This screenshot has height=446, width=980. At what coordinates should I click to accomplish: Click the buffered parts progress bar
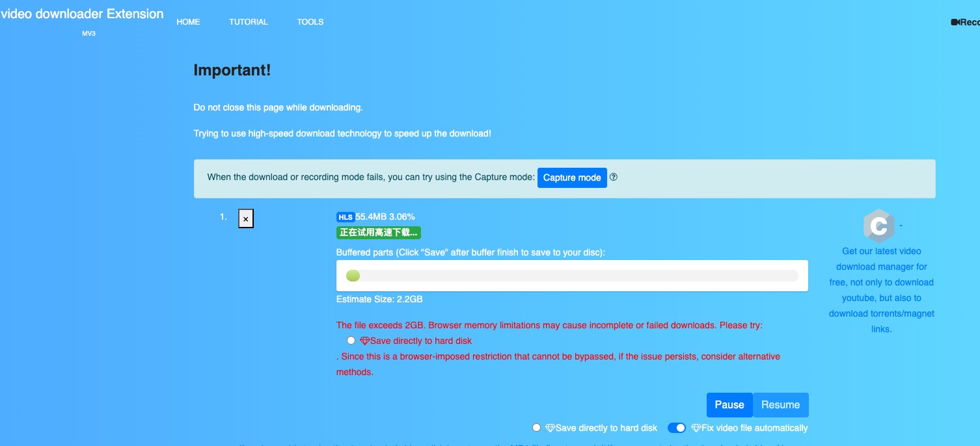point(571,276)
